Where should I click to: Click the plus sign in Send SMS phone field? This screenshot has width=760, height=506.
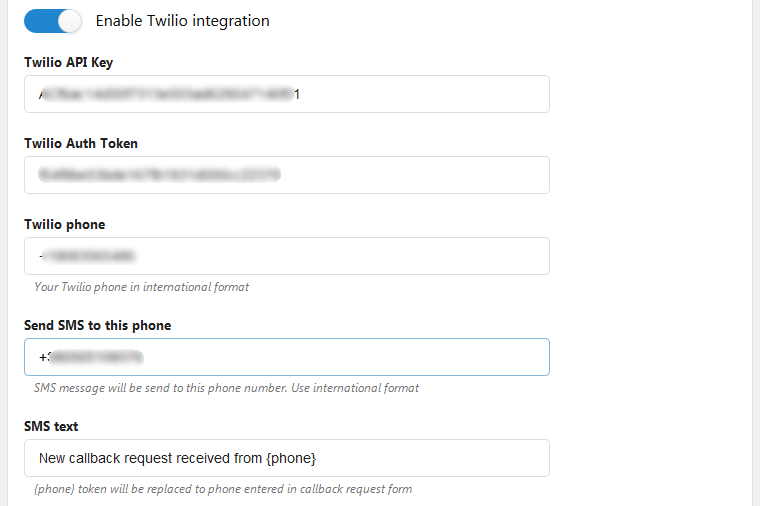click(43, 357)
